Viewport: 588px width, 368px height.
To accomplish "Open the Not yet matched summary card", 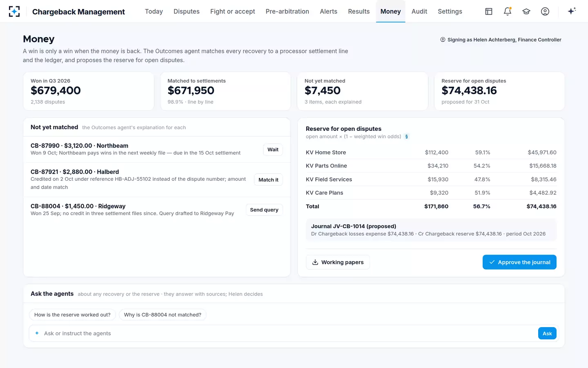I will [363, 91].
